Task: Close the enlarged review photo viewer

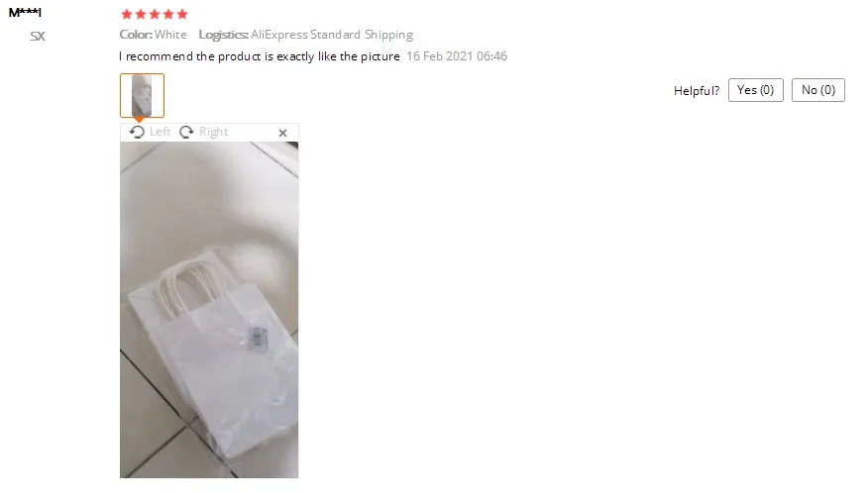Action: point(282,133)
